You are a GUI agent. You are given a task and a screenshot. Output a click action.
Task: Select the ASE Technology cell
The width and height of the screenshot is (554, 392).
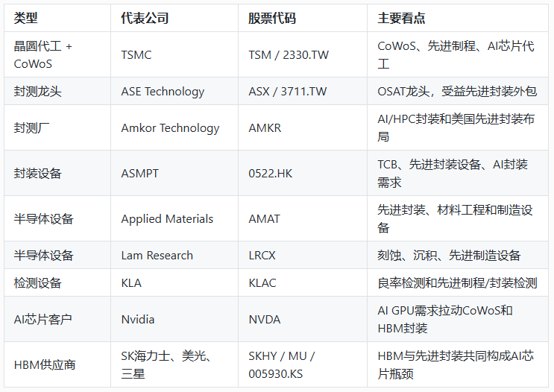(x=174, y=91)
